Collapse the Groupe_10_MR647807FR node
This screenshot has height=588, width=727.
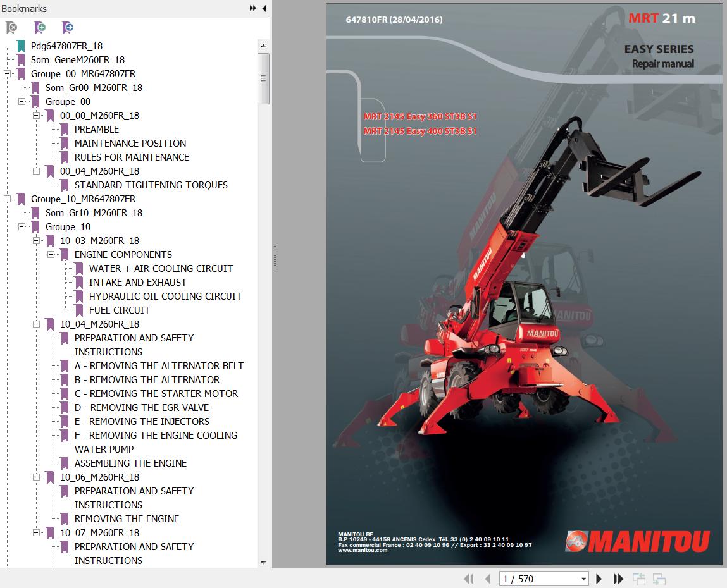[x=7, y=199]
